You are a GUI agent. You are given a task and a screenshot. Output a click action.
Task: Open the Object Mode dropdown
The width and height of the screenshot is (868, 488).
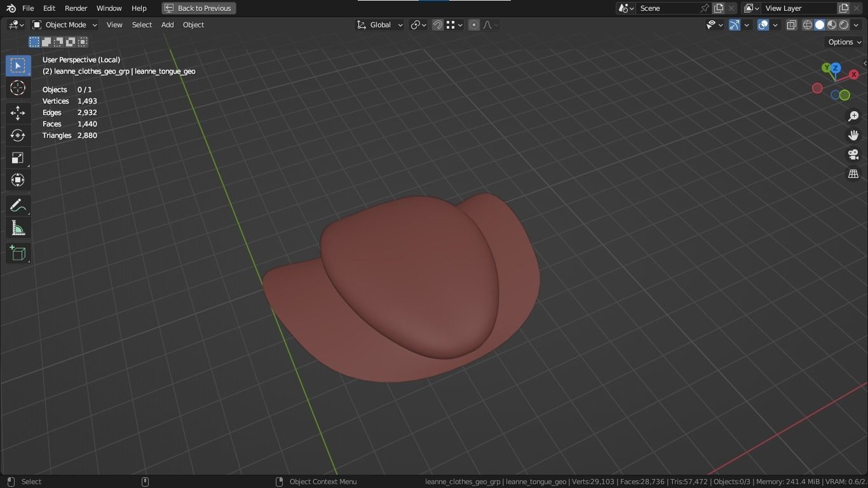[x=65, y=25]
